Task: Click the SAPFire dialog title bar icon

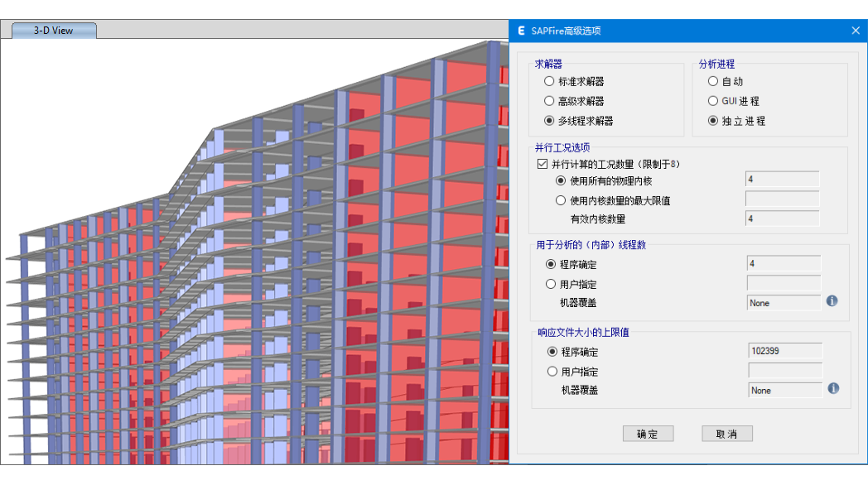Action: point(521,31)
